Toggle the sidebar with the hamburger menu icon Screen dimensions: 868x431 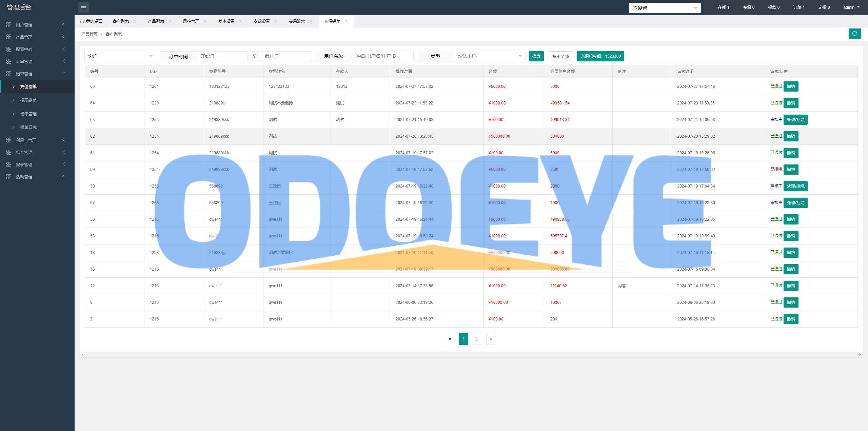pyautogui.click(x=83, y=7)
